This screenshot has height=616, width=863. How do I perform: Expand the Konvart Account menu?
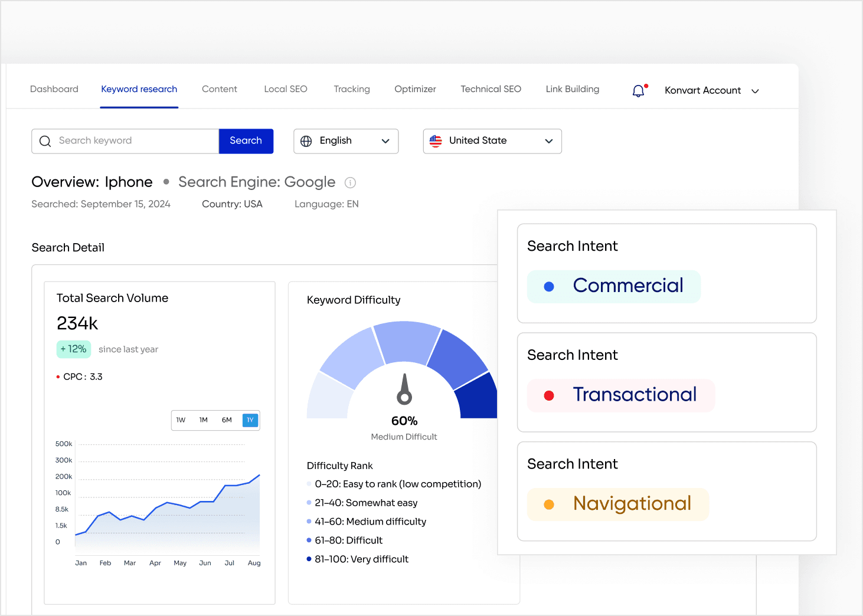[x=755, y=91]
